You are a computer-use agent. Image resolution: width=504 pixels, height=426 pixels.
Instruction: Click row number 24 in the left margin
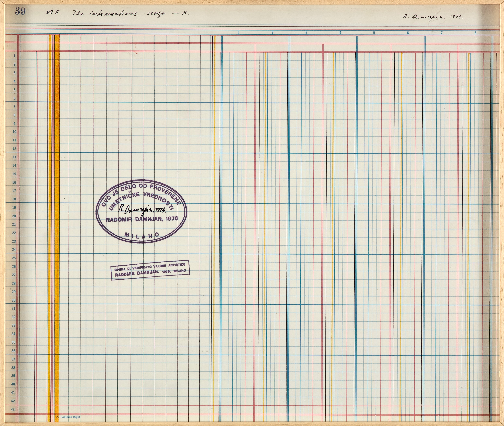pos(14,250)
